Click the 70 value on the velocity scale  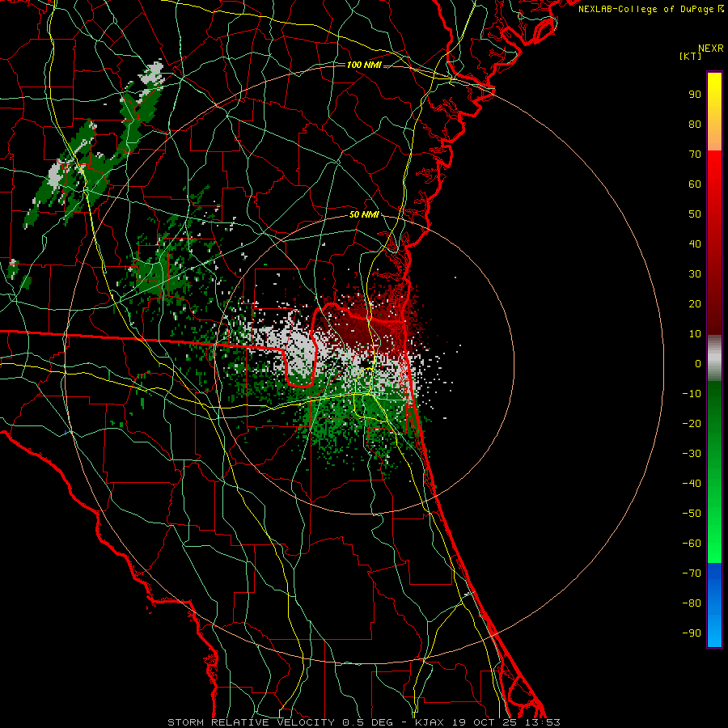[x=695, y=154]
